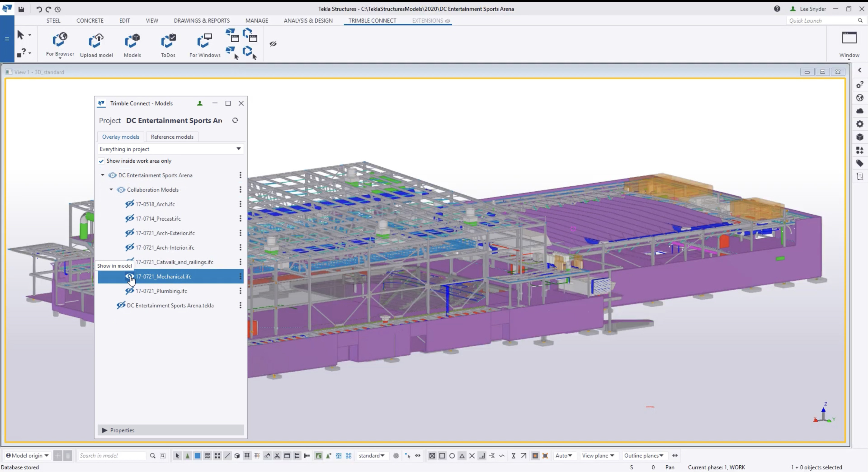Switch to the CONCRETE ribbon tab

click(x=90, y=20)
